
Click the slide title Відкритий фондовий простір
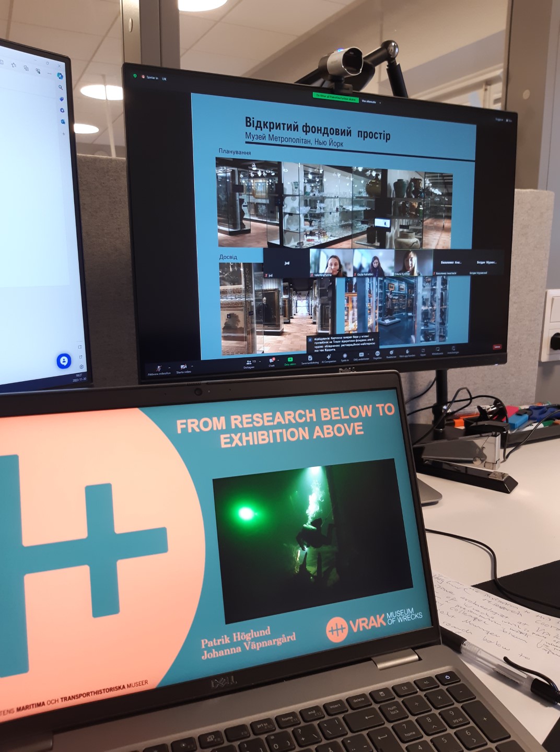[x=318, y=128]
